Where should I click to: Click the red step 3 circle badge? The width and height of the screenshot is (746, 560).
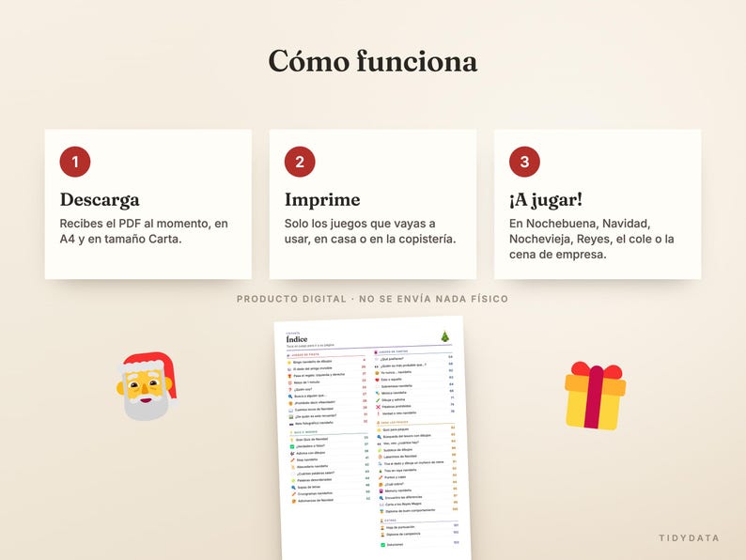[525, 162]
